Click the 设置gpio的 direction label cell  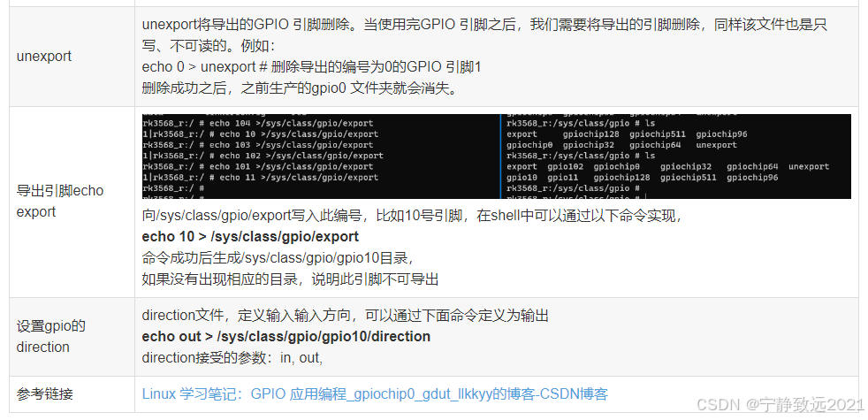coord(72,337)
